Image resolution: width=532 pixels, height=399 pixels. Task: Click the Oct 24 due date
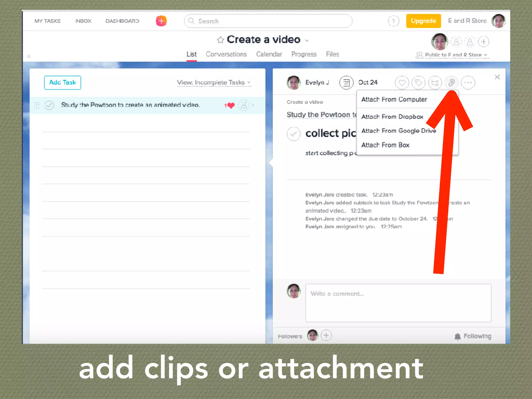(368, 83)
